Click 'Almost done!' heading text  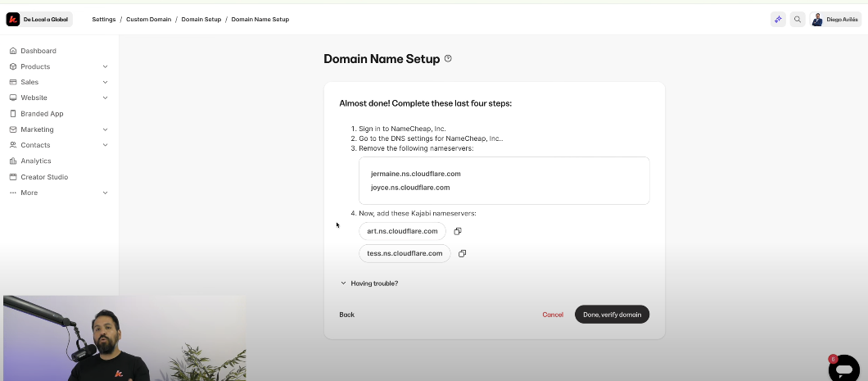[x=425, y=103]
